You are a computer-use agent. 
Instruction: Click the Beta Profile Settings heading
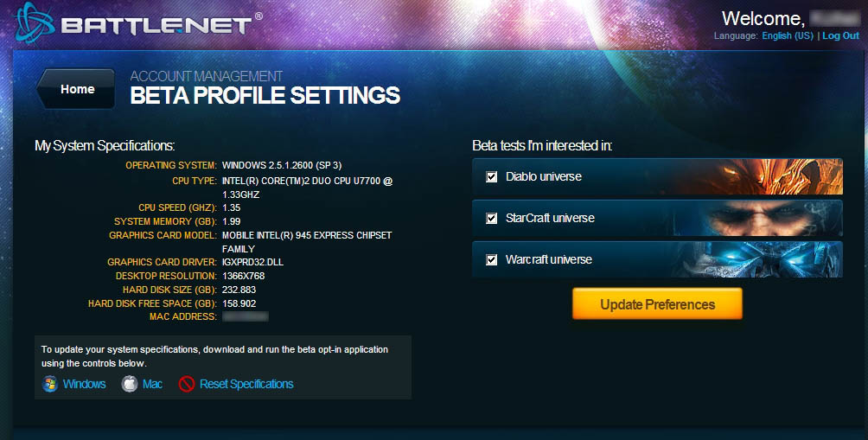coord(265,95)
